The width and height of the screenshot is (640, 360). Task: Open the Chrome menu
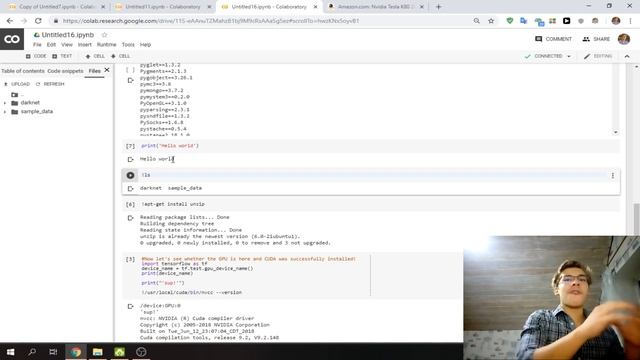(631, 20)
